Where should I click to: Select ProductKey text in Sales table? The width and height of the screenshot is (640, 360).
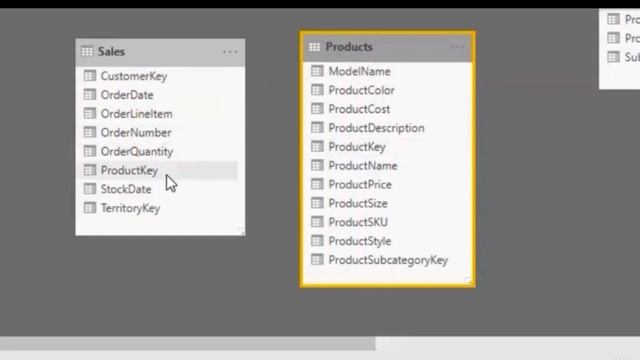pyautogui.click(x=129, y=171)
